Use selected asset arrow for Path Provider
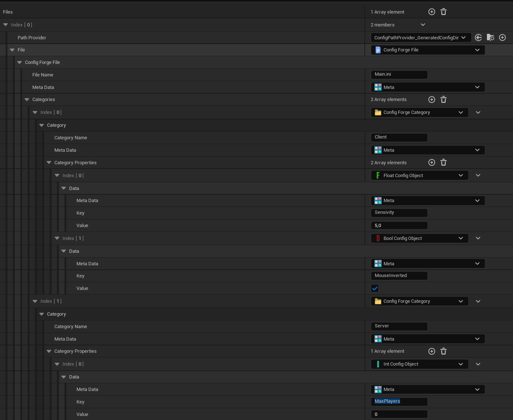This screenshot has width=513, height=420. tap(478, 37)
